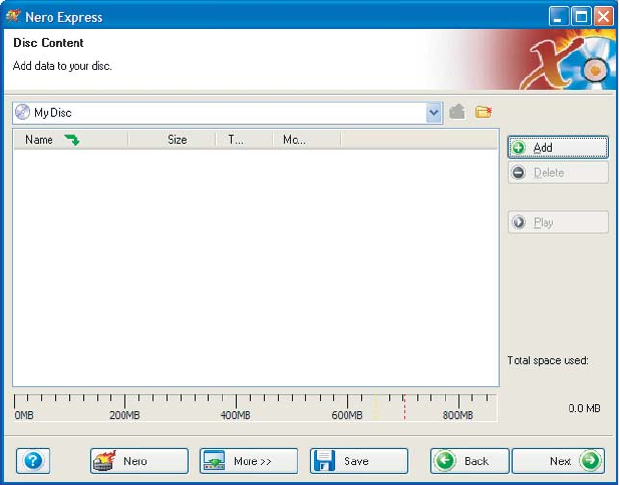Go back with the Back button

pyautogui.click(x=469, y=460)
